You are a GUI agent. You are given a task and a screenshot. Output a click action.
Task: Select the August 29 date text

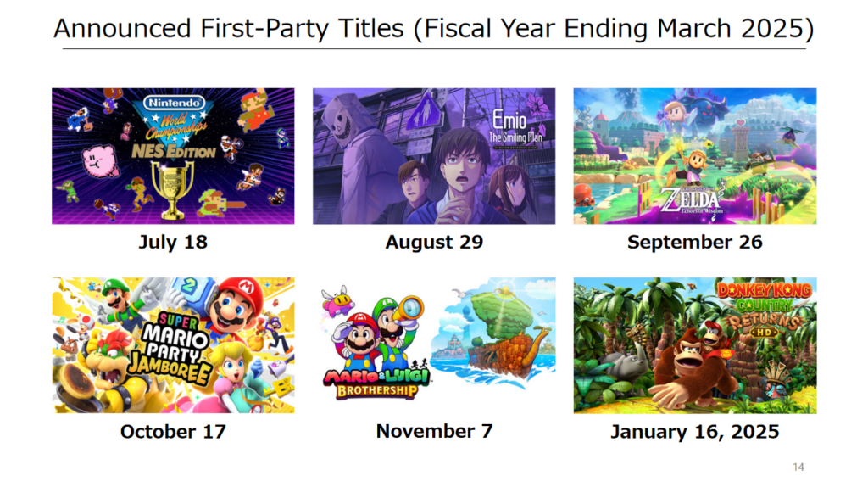click(434, 242)
